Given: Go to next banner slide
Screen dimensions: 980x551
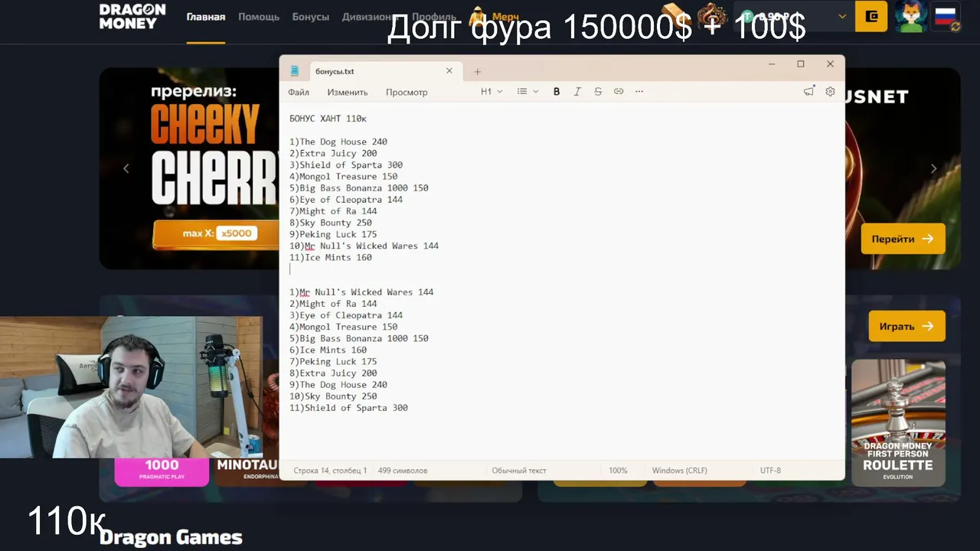Looking at the screenshot, I should click(933, 168).
